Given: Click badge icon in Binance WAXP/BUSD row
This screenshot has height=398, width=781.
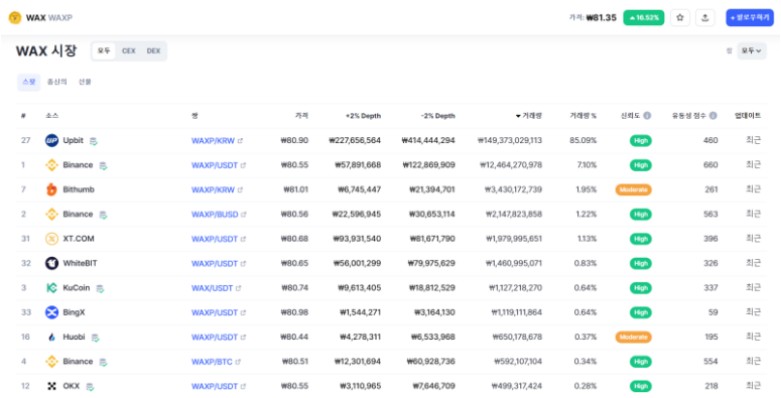Looking at the screenshot, I should pyautogui.click(x=103, y=215).
